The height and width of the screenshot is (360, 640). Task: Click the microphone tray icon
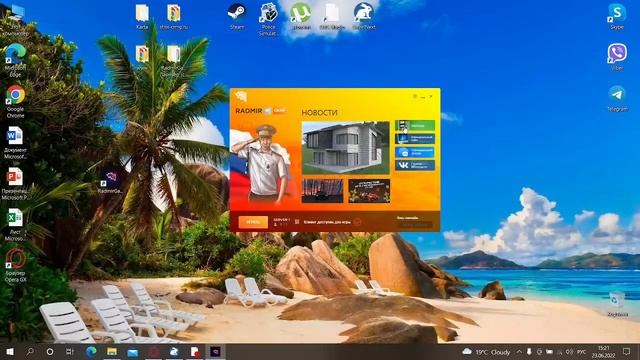[x=529, y=352]
